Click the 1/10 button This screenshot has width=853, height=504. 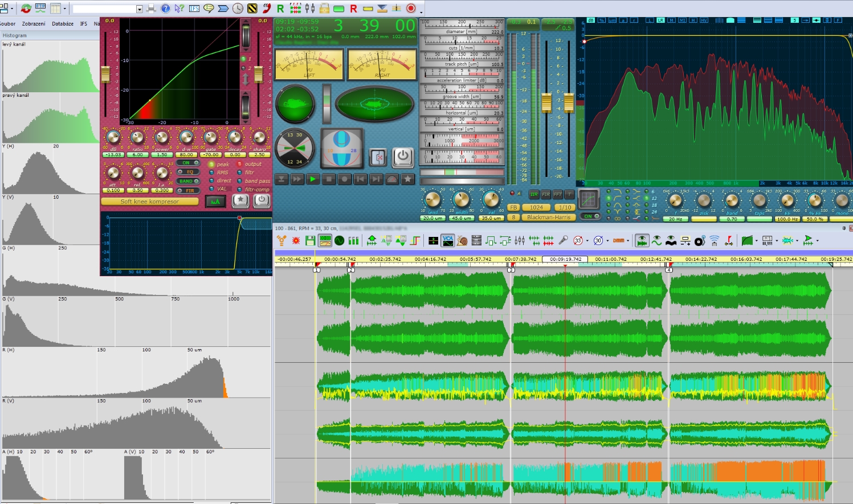click(565, 207)
